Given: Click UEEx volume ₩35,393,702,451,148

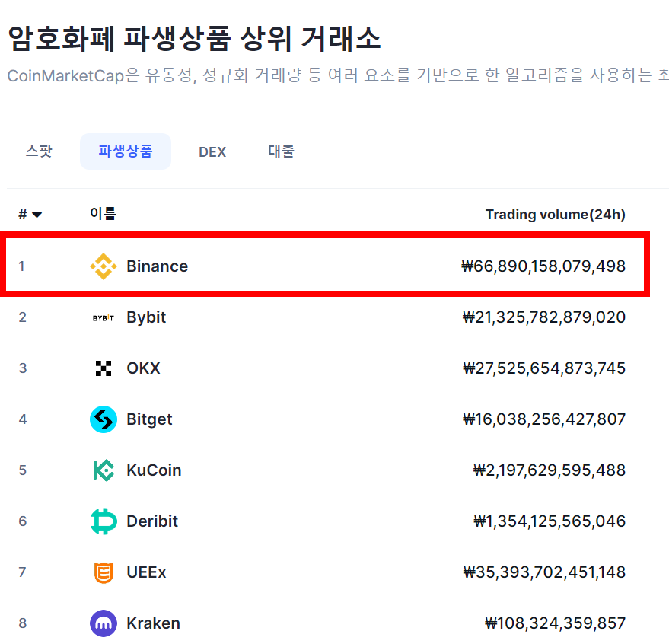Looking at the screenshot, I should coord(544,572).
